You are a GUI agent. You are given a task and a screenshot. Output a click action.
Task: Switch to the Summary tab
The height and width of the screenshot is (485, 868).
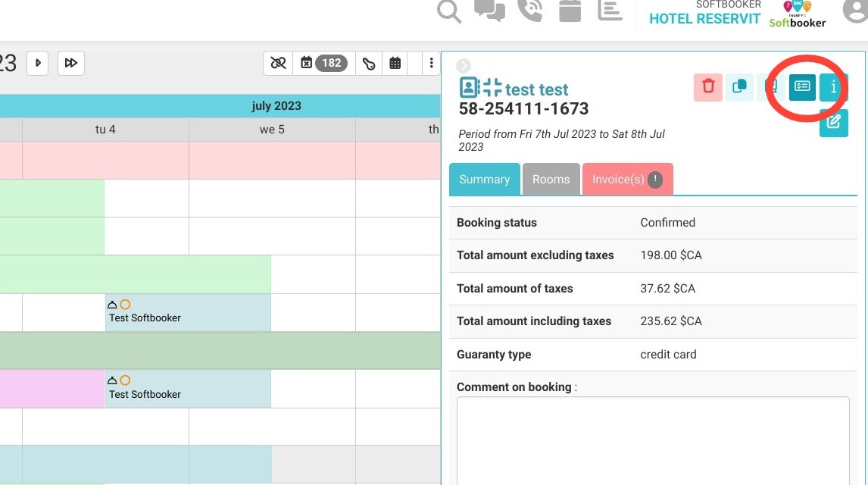click(x=485, y=180)
